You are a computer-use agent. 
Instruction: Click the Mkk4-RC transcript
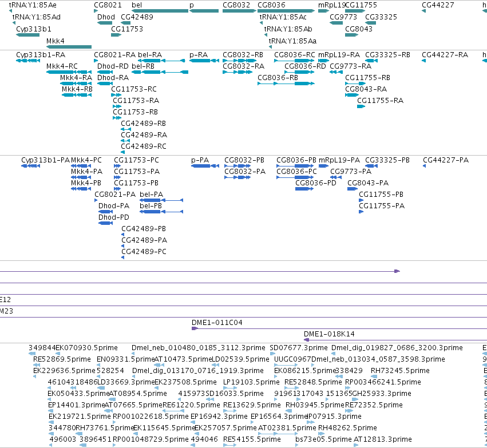pyautogui.click(x=69, y=72)
